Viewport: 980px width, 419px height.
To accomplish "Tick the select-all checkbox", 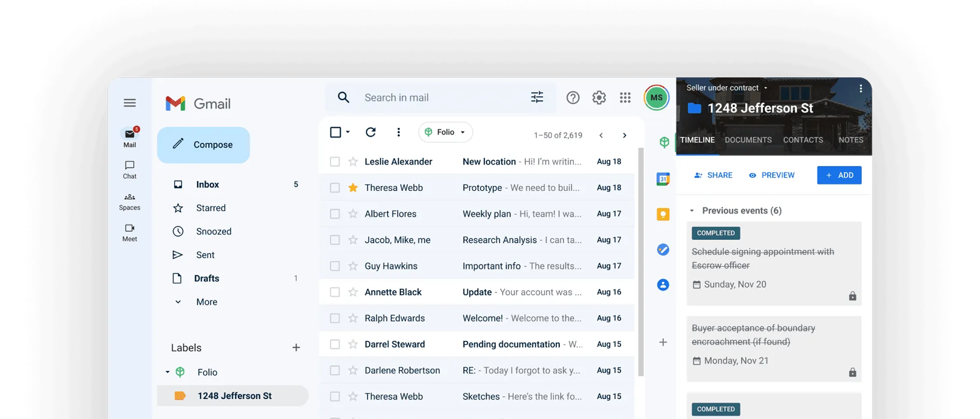I will click(335, 132).
